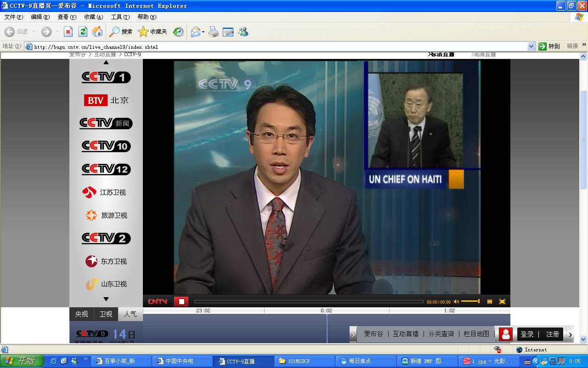Screen dimensions: 588x368
Task: Expand the toolbar overflow chevron near 链接
Action: (x=584, y=45)
